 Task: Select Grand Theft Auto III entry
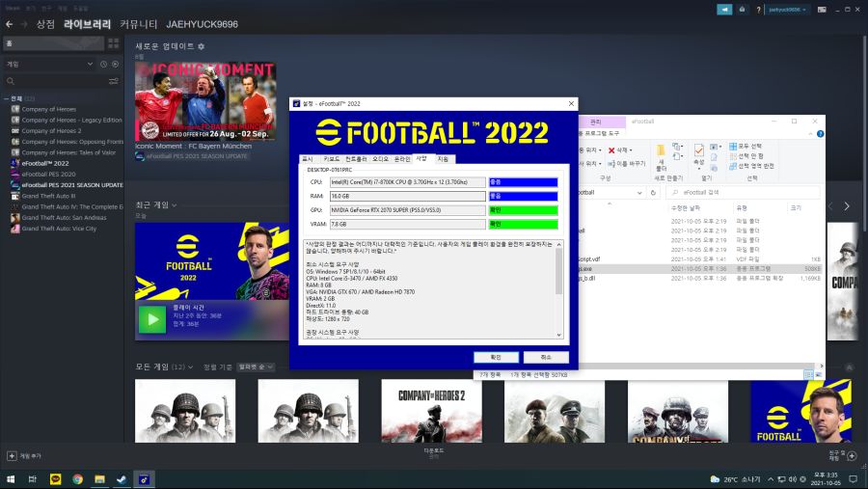pos(49,196)
